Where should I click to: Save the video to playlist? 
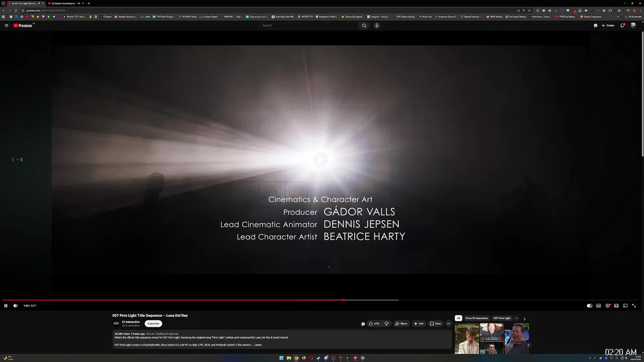[x=435, y=324]
